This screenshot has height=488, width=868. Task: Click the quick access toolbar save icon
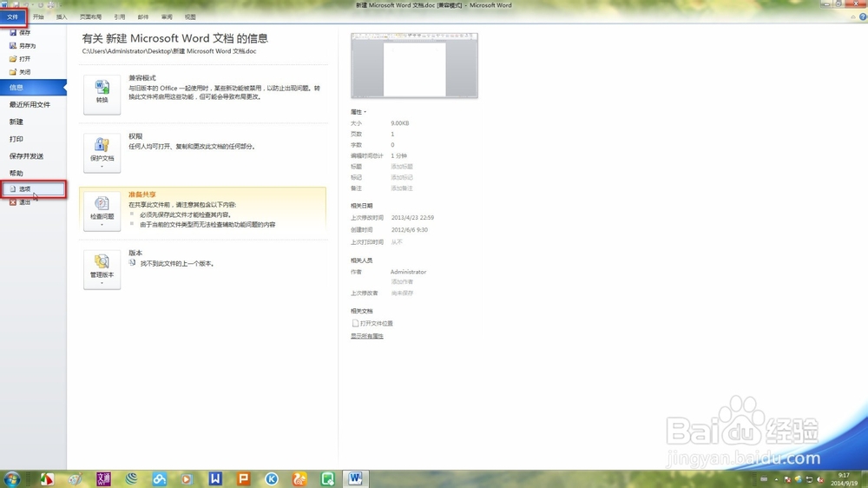coord(16,5)
